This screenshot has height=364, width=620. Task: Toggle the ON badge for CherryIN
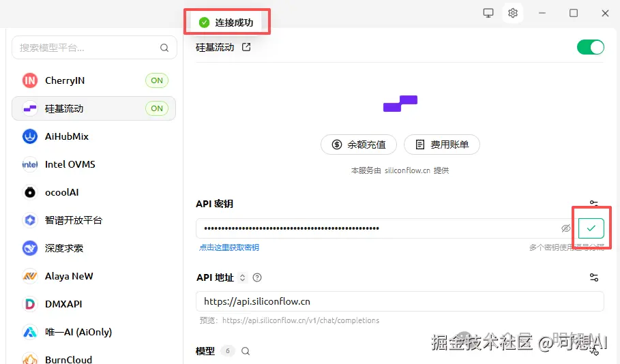point(157,80)
